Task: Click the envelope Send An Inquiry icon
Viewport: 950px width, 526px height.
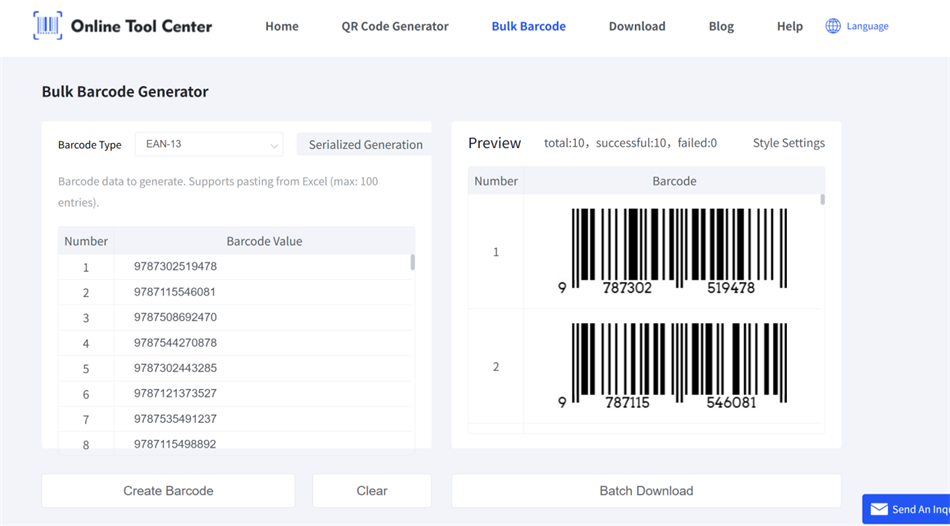Action: click(x=879, y=509)
